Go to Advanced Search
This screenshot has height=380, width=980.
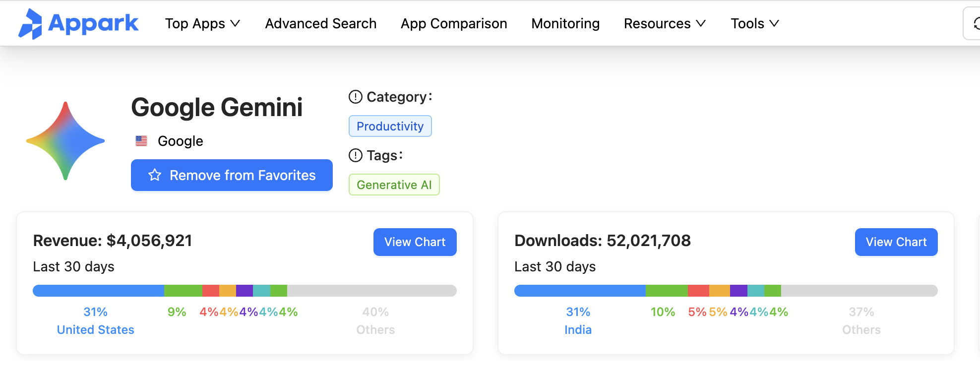click(x=321, y=23)
